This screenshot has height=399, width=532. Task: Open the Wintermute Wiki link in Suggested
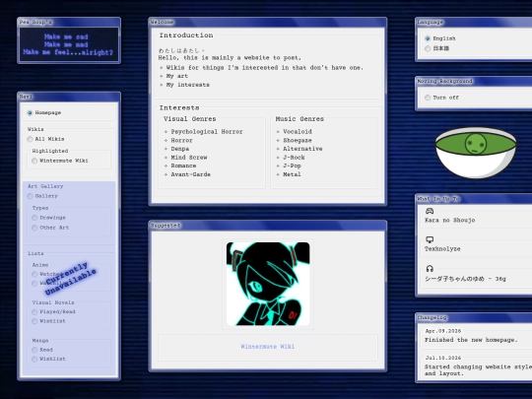(x=267, y=347)
